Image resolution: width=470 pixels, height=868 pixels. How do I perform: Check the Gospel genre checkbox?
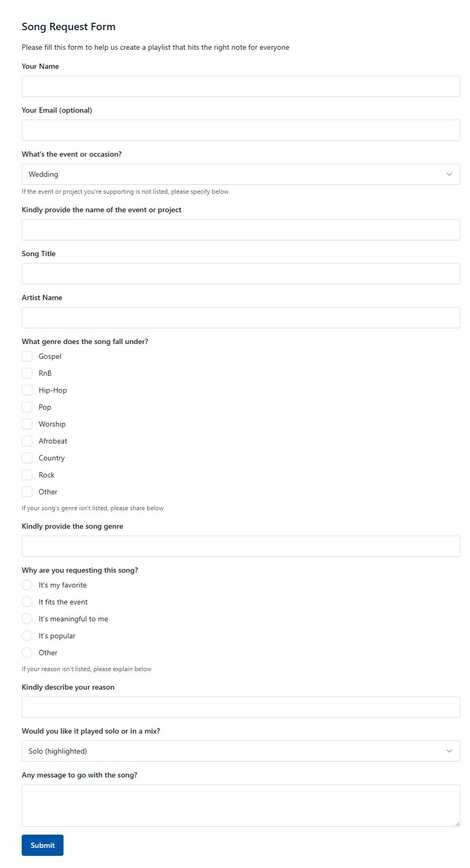(27, 356)
